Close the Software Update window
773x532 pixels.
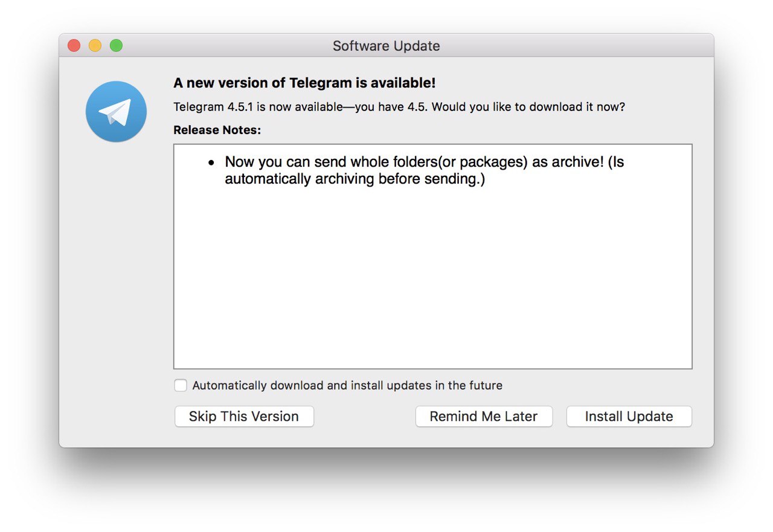pos(74,46)
